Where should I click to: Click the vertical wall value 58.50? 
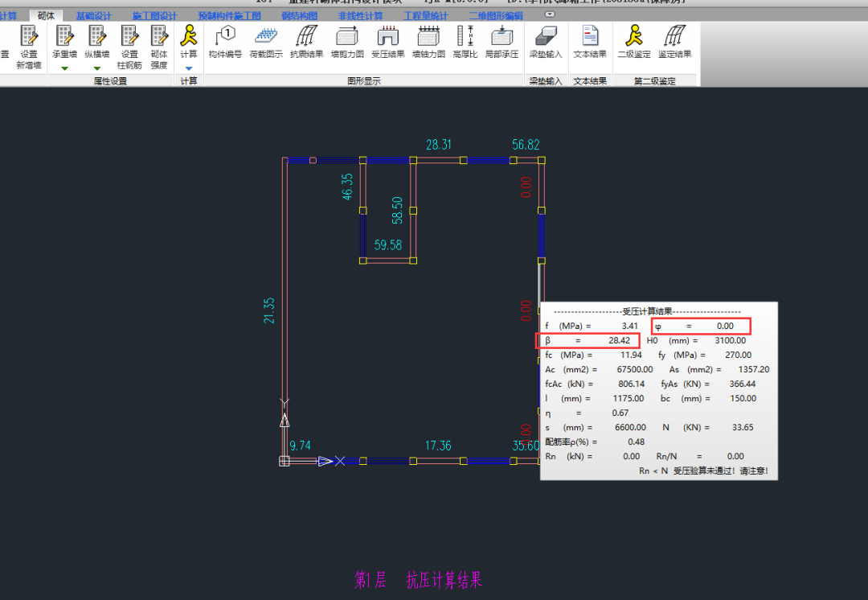point(397,210)
